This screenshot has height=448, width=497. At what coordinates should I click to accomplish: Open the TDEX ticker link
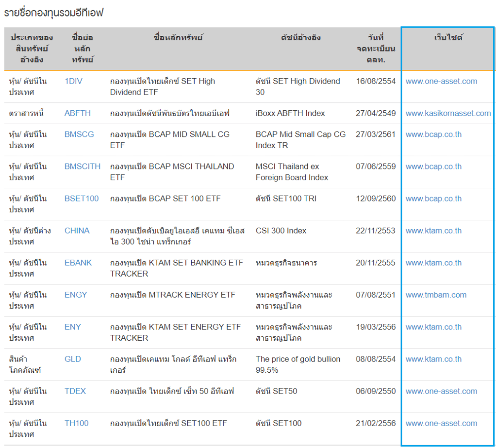(75, 391)
